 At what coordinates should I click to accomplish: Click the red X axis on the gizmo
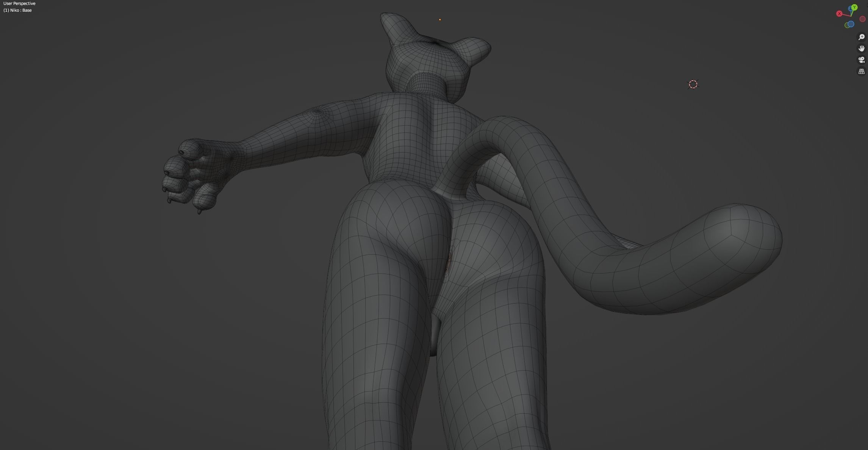839,14
